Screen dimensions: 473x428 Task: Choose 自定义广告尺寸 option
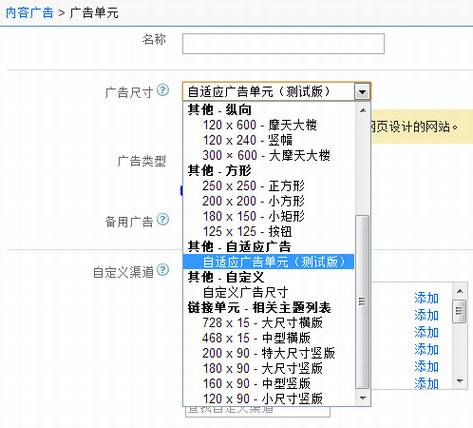pyautogui.click(x=245, y=292)
